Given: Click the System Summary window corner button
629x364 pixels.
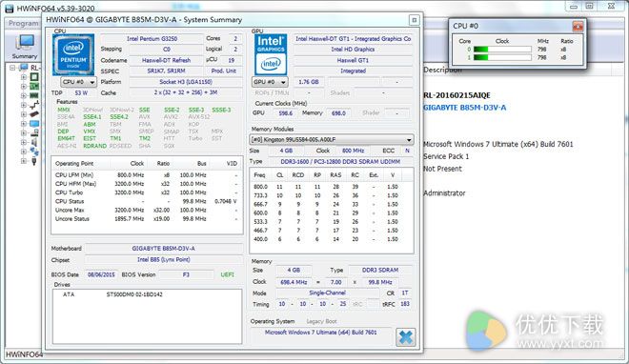Looking at the screenshot, I should 415,20.
